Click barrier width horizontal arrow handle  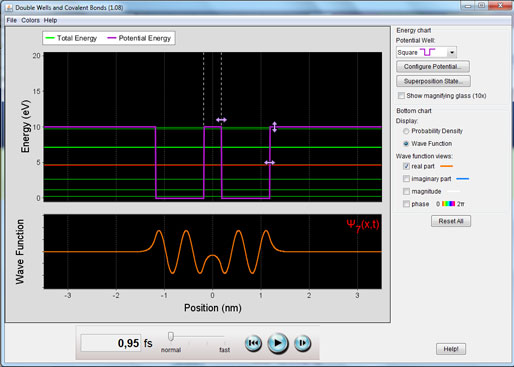[221, 120]
